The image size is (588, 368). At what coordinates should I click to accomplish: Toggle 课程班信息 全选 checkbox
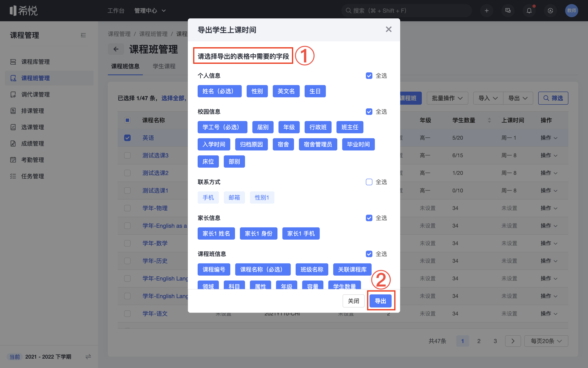tap(369, 254)
